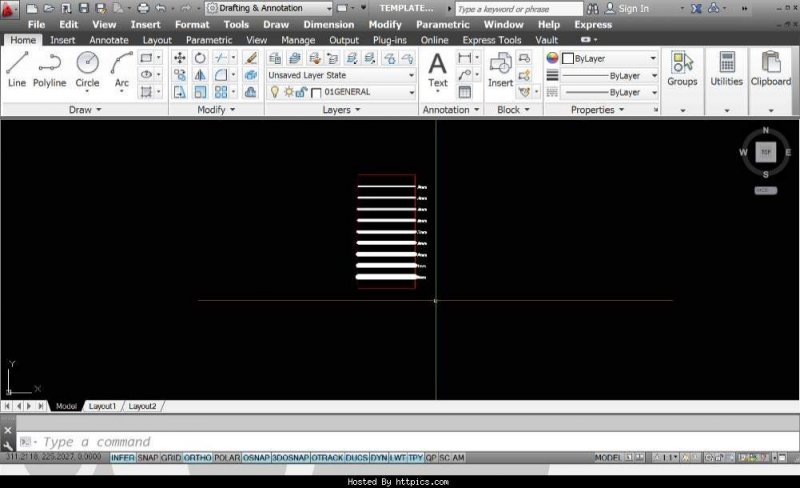Select the Line drawing tool

coord(17,70)
